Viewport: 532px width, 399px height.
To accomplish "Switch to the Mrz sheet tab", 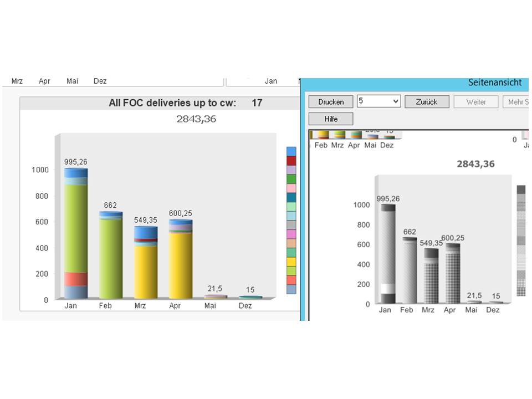I will pos(16,81).
